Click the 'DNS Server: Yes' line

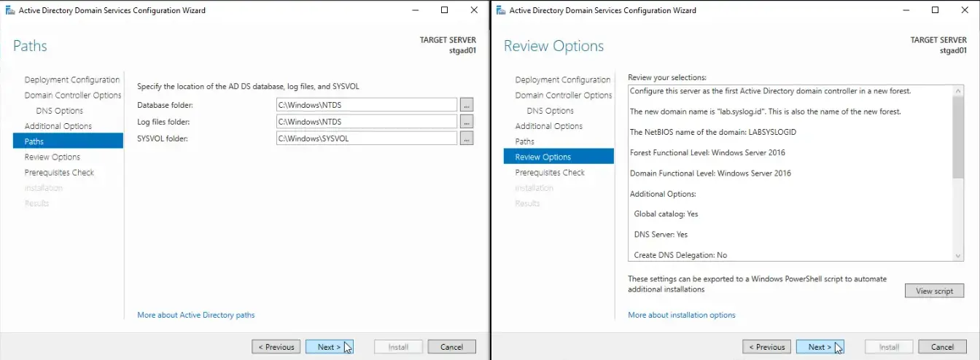pyautogui.click(x=661, y=235)
